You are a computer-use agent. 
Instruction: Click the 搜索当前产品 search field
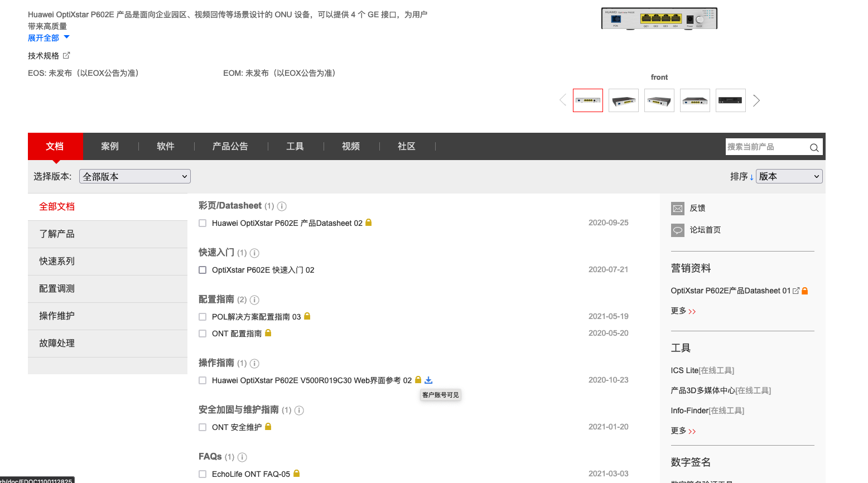(x=766, y=147)
